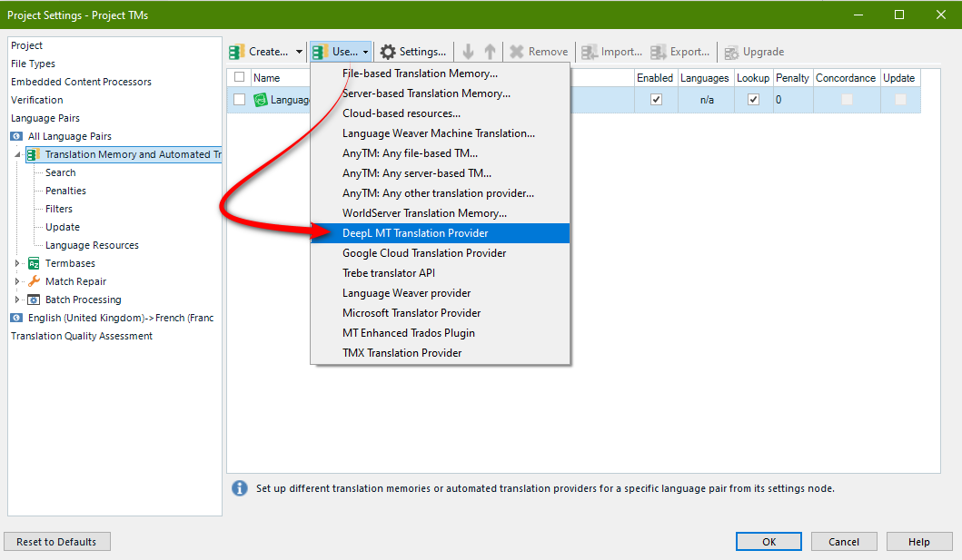Select WorldServer Translation Memory entry

[x=441, y=213]
